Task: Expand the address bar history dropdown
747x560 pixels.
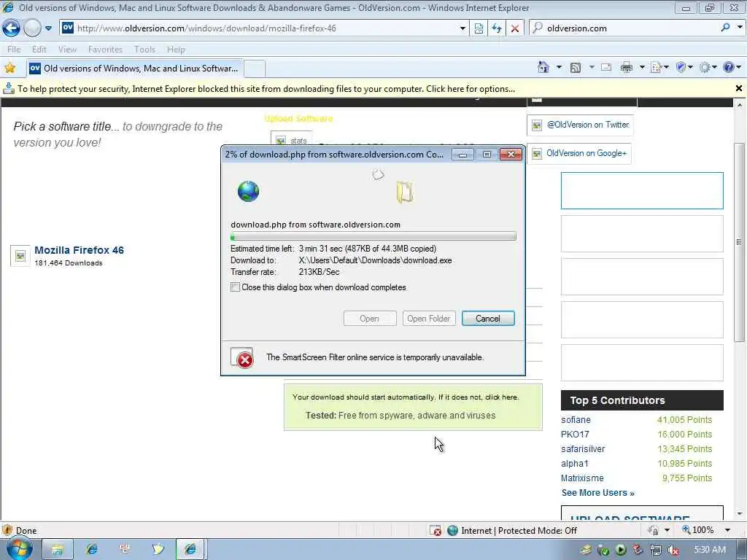Action: [x=462, y=28]
